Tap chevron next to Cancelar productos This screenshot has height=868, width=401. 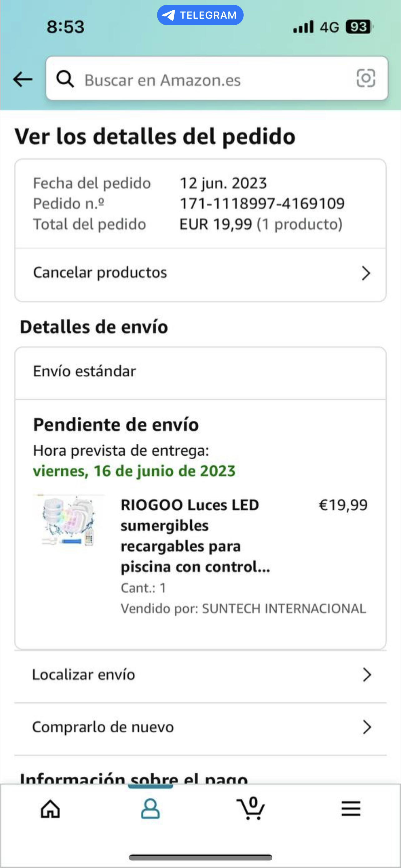point(366,273)
